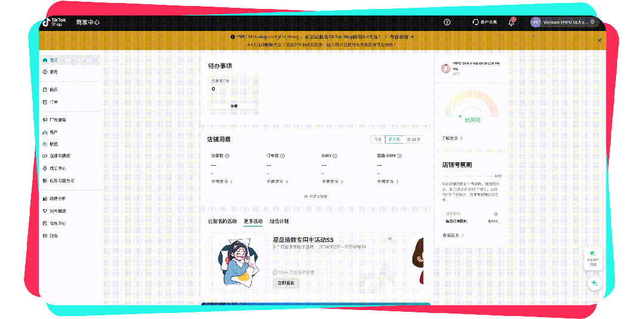The height and width of the screenshot is (319, 644).
Task: Expand 了解更多 under the risk gauge
Action: click(x=452, y=138)
